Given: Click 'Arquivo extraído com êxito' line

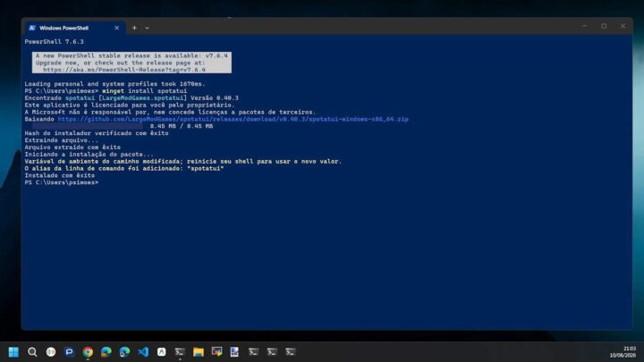Looking at the screenshot, I should click(x=72, y=147).
